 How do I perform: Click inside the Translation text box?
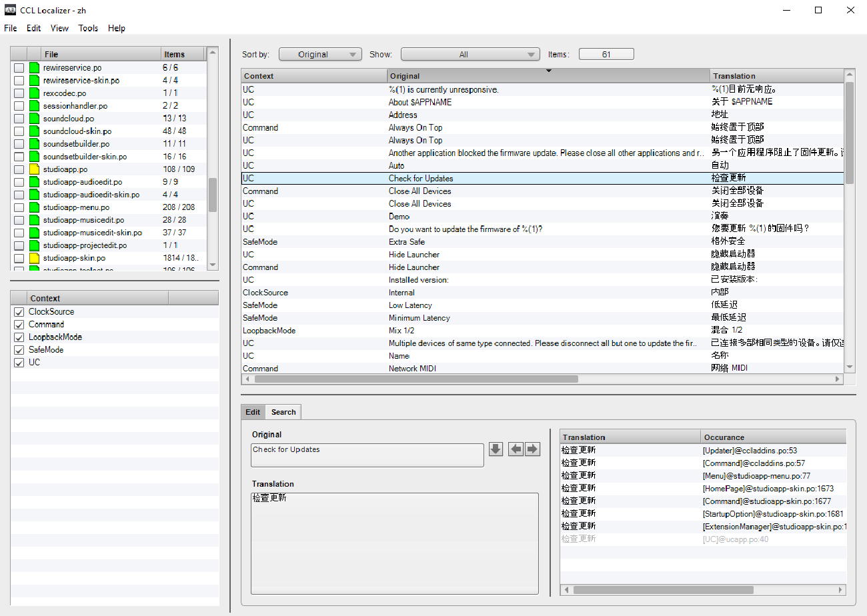click(x=394, y=543)
